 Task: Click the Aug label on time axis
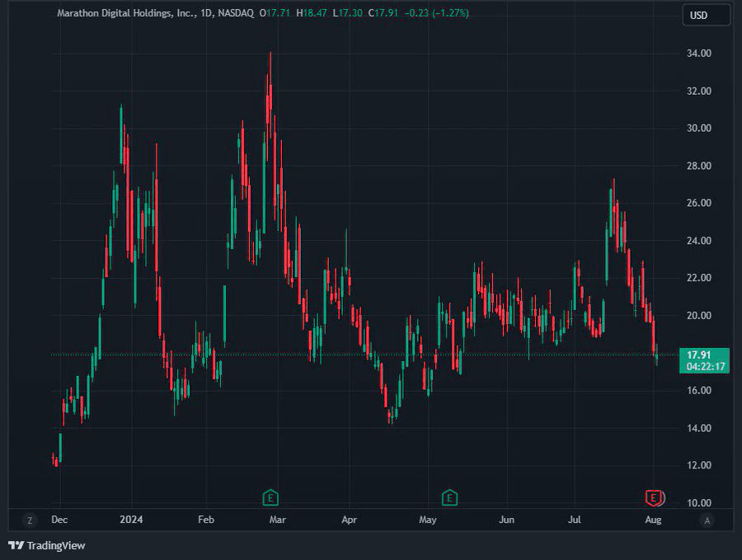653,520
